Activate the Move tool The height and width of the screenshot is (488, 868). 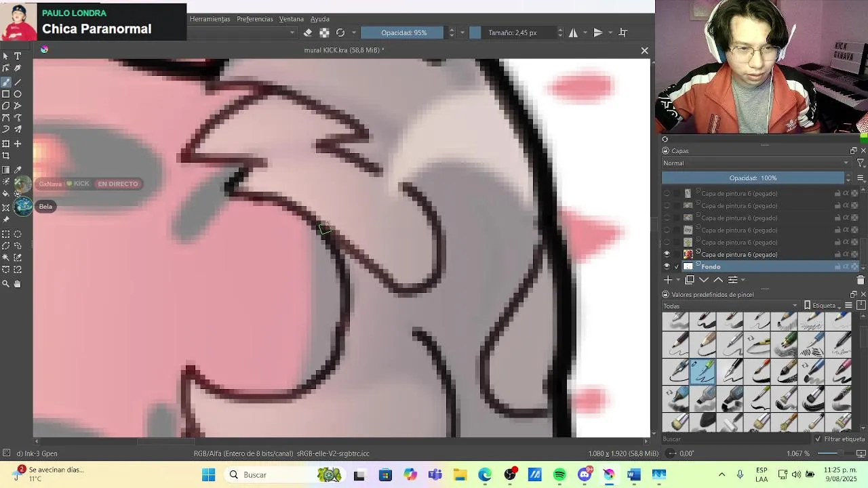pos(18,144)
